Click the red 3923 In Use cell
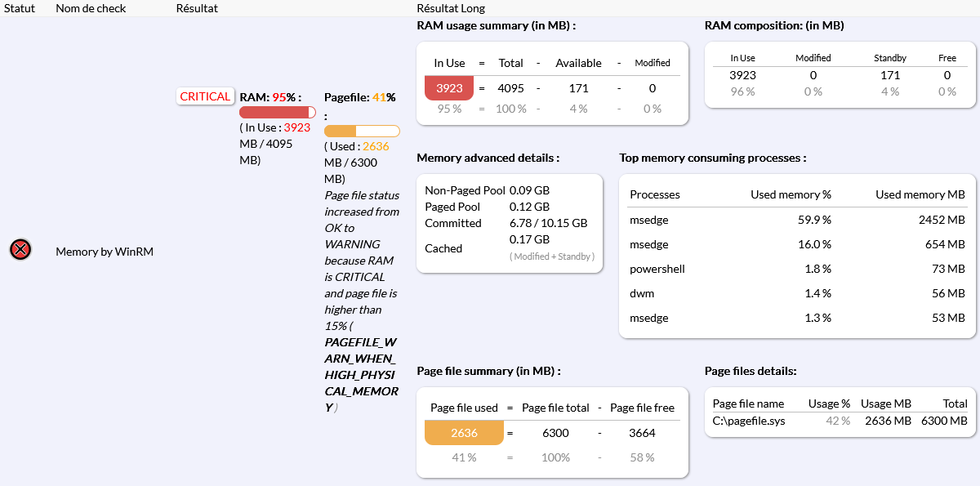The image size is (980, 486). (449, 88)
